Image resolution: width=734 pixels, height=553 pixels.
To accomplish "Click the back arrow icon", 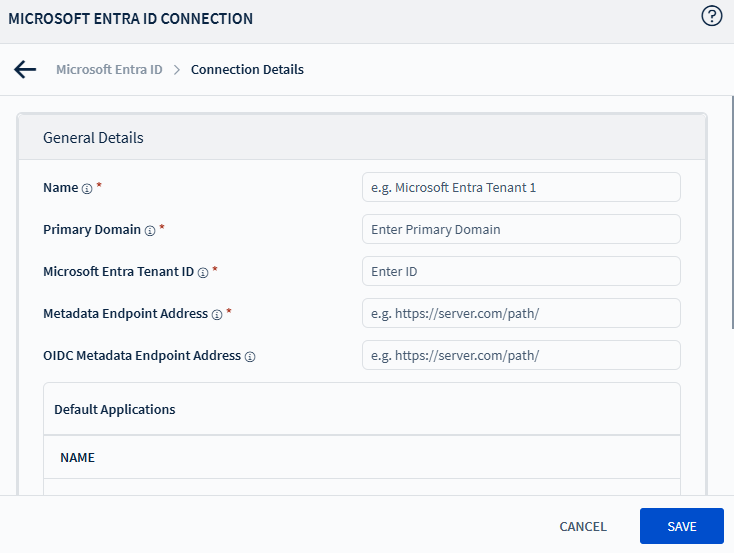I will point(25,69).
